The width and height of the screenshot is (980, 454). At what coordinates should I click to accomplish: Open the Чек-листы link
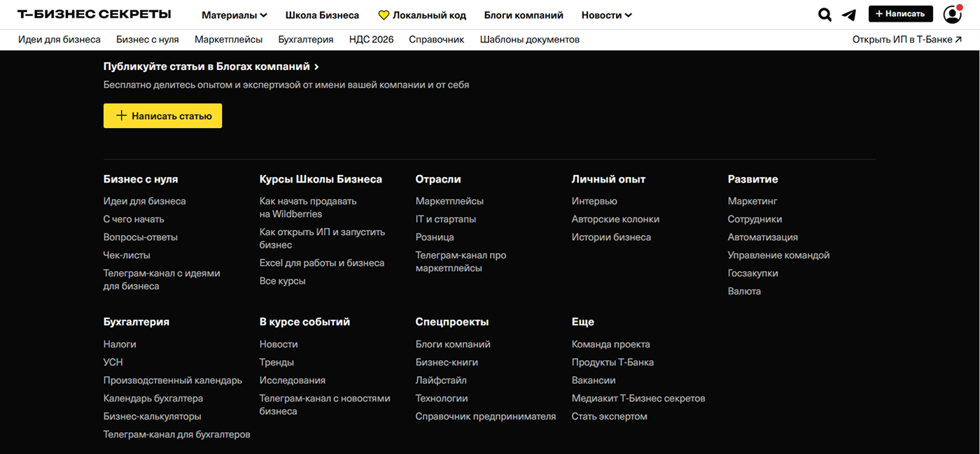127,255
